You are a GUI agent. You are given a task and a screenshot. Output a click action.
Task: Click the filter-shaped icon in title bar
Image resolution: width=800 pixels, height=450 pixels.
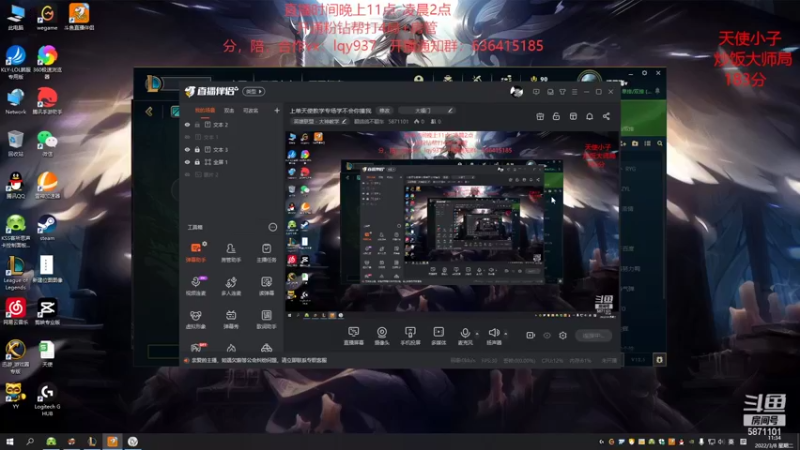coord(562,92)
